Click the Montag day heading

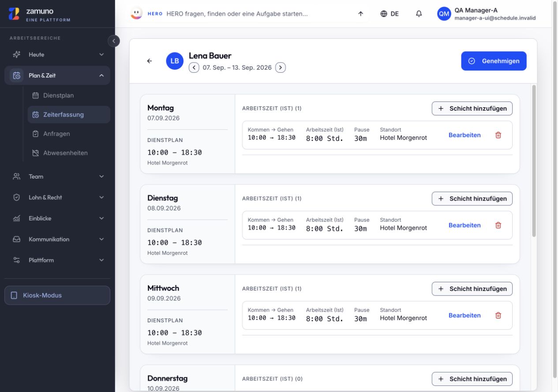pyautogui.click(x=161, y=108)
